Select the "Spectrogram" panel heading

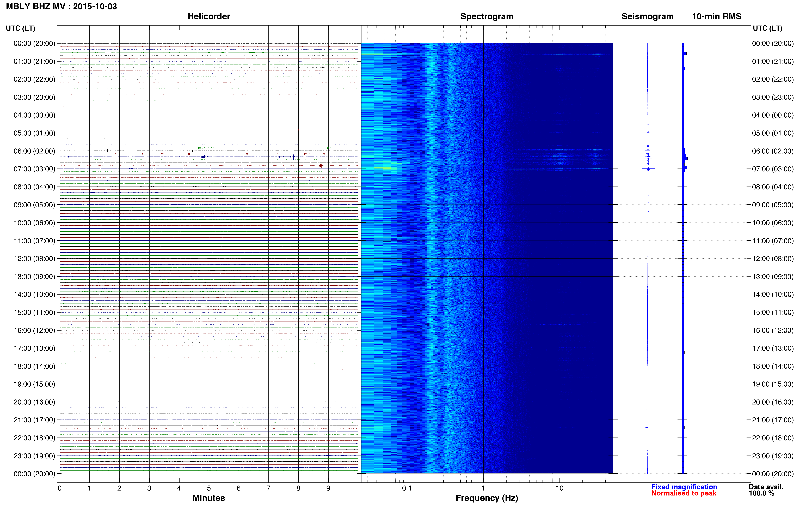coord(487,16)
